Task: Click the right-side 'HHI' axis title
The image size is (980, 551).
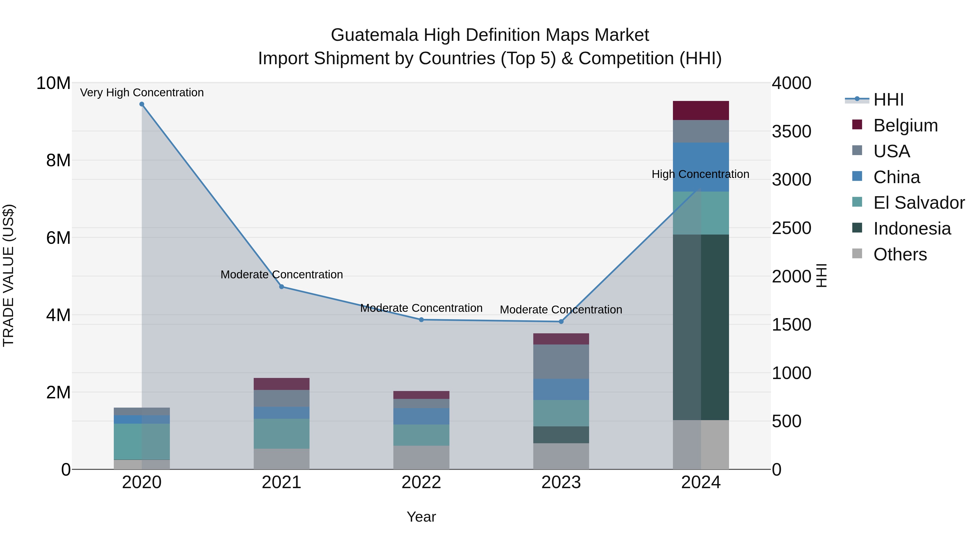Action: click(x=822, y=276)
